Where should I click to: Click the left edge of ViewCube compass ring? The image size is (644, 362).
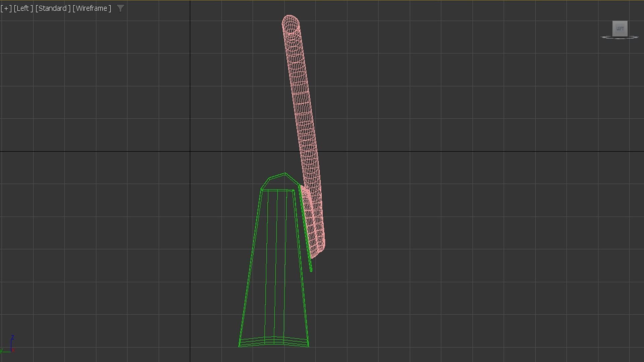603,37
